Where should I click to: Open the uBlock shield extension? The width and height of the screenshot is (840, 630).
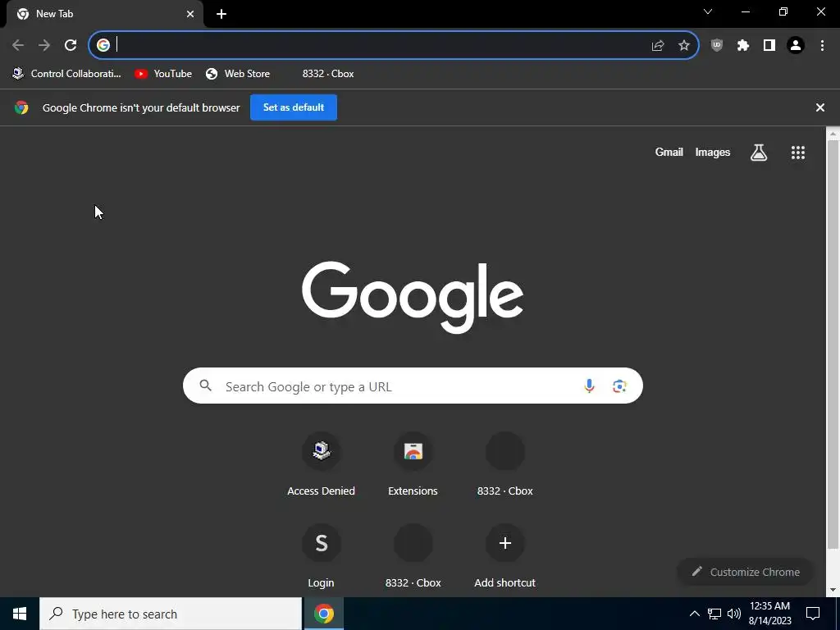tap(717, 46)
